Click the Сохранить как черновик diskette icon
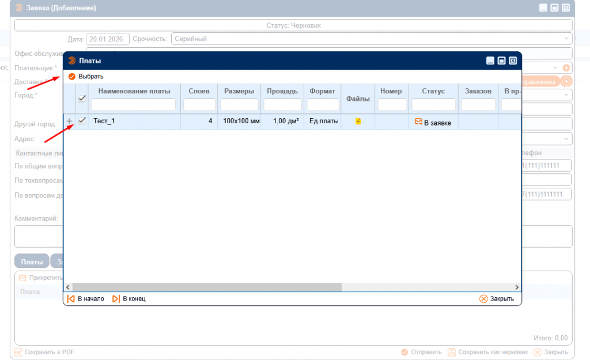This screenshot has height=364, width=590. [x=452, y=352]
